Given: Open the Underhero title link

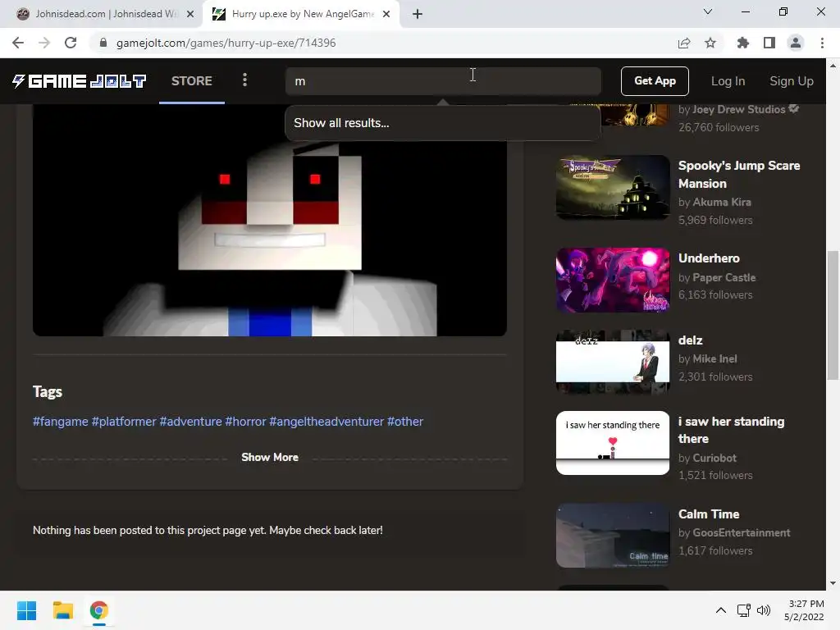Looking at the screenshot, I should tap(709, 258).
